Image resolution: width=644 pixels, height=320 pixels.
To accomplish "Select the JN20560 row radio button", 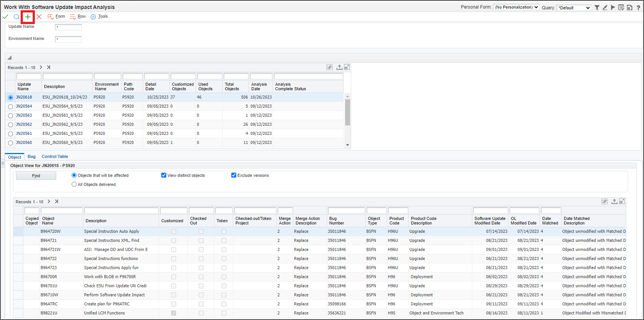I will point(11,143).
